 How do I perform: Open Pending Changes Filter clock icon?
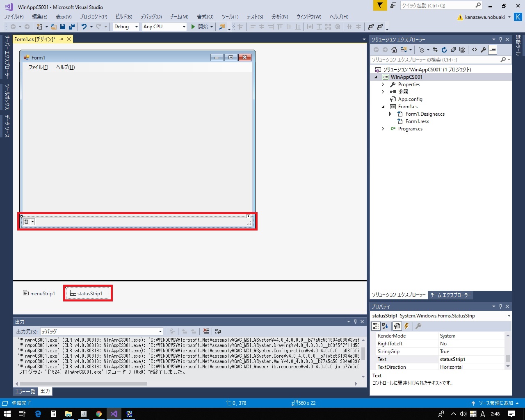click(422, 50)
